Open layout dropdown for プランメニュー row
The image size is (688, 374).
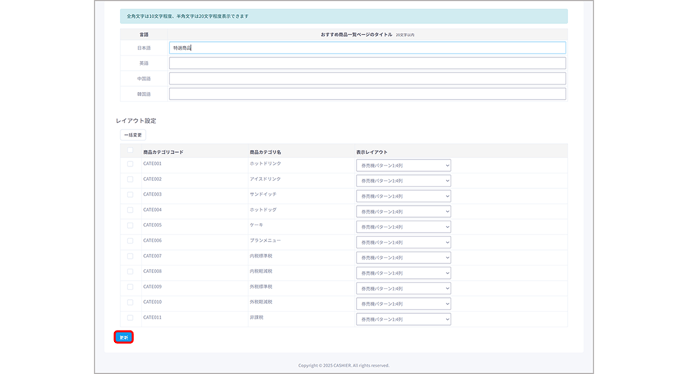(403, 242)
